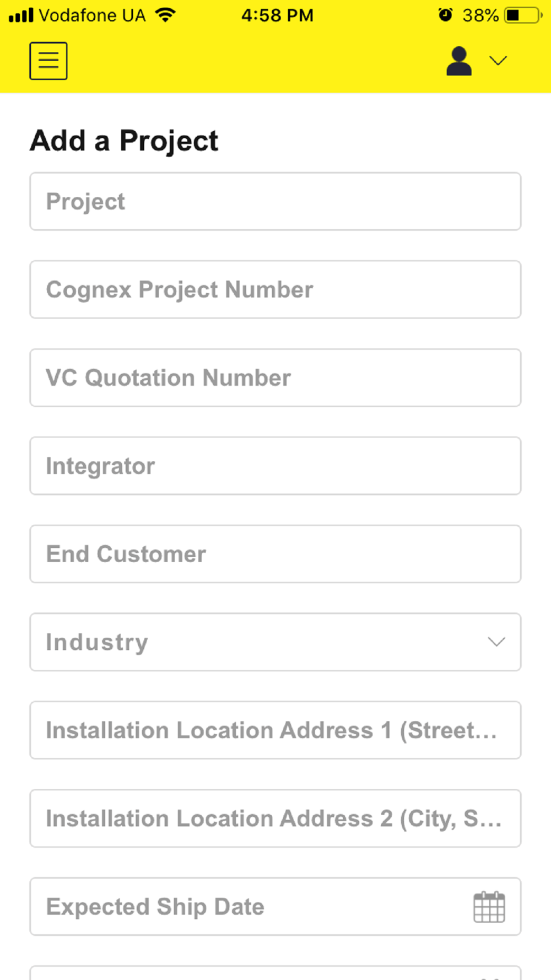This screenshot has height=980, width=551.
Task: Tap the Wi-Fi status icon
Action: pos(165,15)
